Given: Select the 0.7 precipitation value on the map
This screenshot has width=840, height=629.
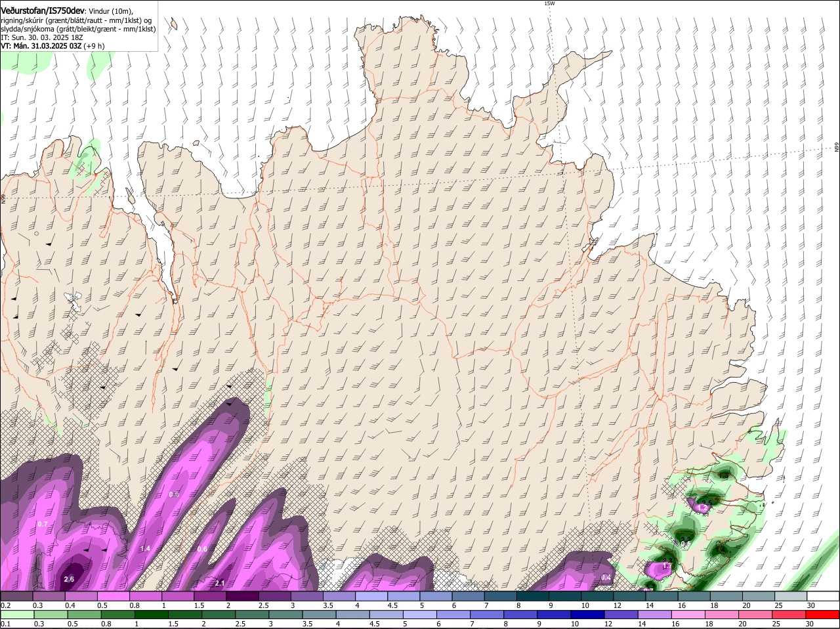Looking at the screenshot, I should pos(43,524).
